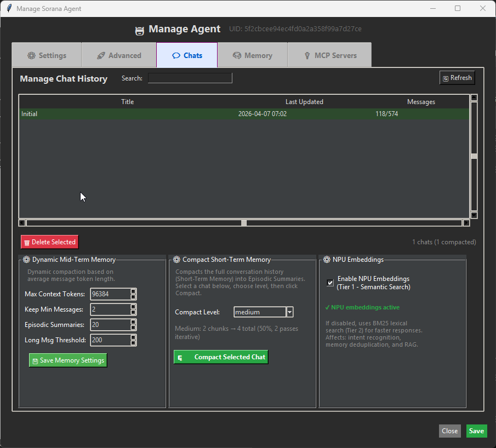
Task: Open the Compact Level dropdown
Action: pyautogui.click(x=289, y=312)
